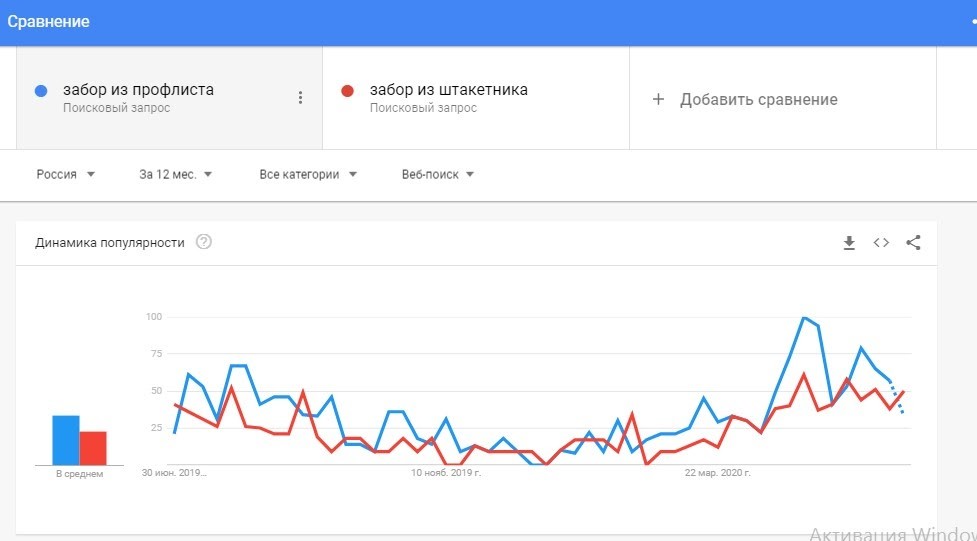Click Добавить сравнение button
The image size is (977, 541).
click(x=758, y=99)
